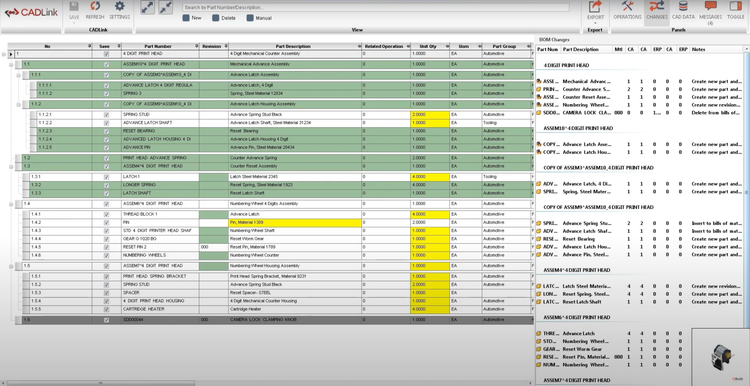Click the icon beside Mechanical Advance change row

click(x=539, y=81)
